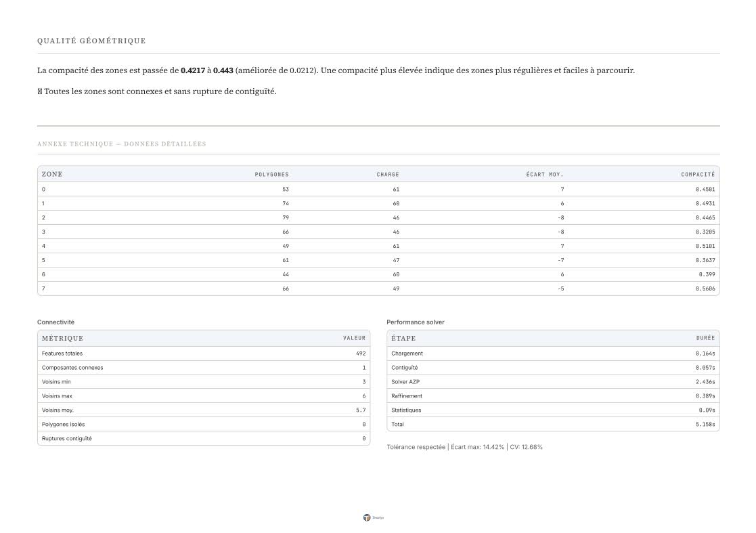Click the POLYGONES column header
756x533 pixels.
click(272, 175)
